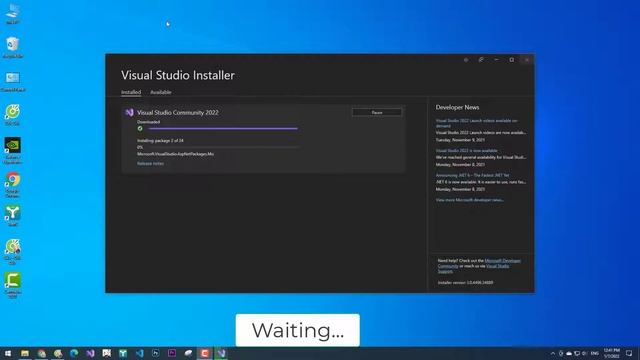Open Announcing .NET 6 news link
The width and height of the screenshot is (640, 360).
(472, 175)
